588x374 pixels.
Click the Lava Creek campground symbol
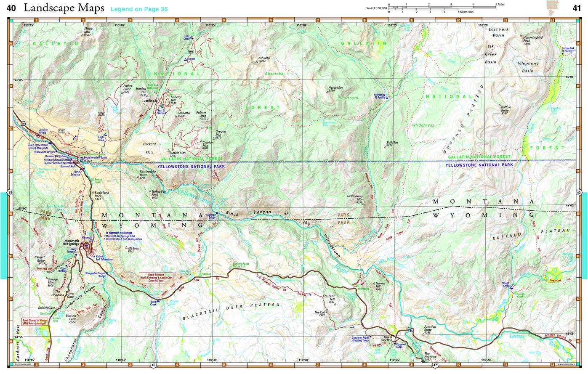coord(158,301)
